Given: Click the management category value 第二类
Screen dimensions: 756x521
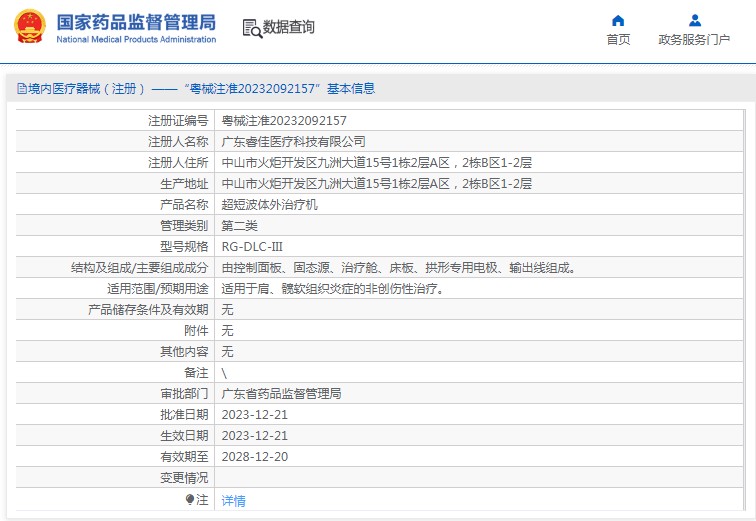Looking at the screenshot, I should pos(239,226).
